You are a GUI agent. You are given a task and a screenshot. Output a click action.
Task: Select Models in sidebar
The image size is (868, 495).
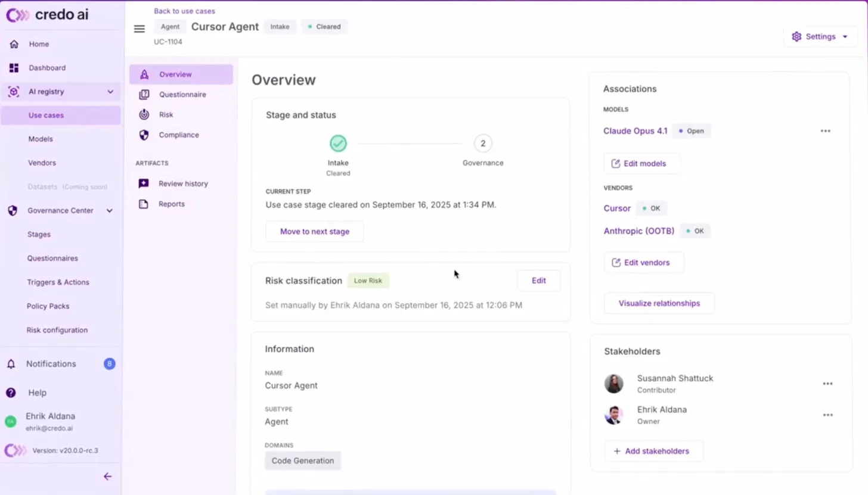41,139
